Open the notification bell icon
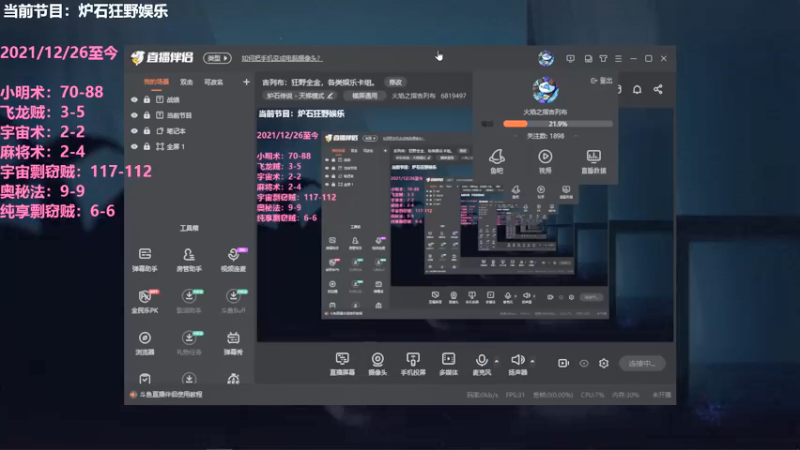The width and height of the screenshot is (800, 450). pos(637,90)
